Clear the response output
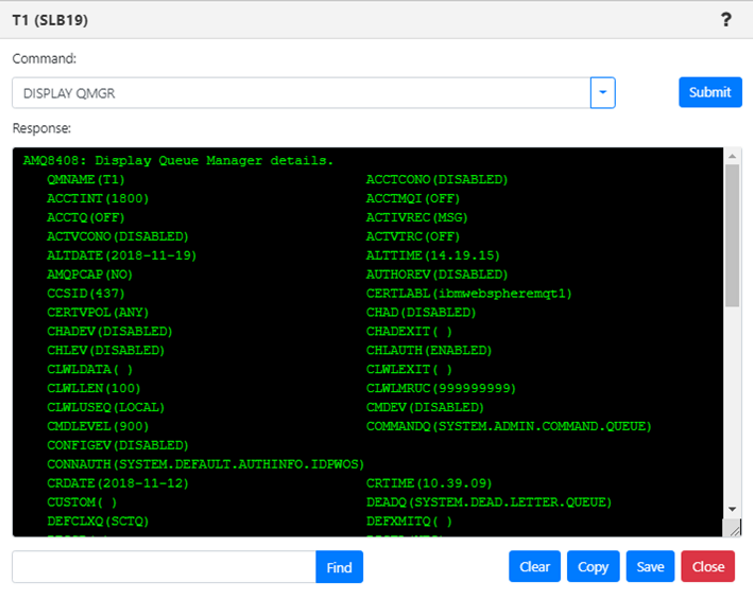753x597 pixels. 534,567
